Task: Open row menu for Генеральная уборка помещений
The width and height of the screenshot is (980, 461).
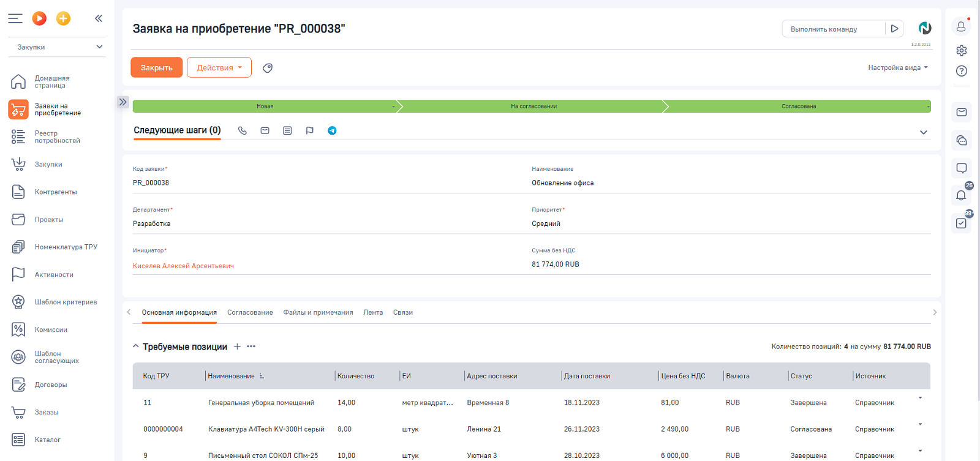Action: pyautogui.click(x=920, y=398)
